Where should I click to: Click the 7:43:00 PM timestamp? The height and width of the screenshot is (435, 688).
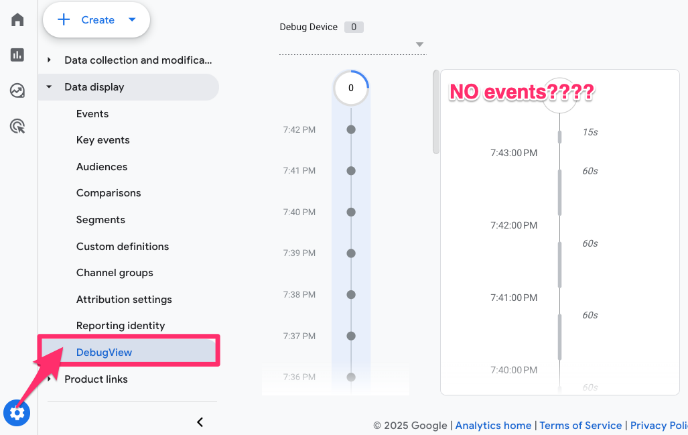514,153
